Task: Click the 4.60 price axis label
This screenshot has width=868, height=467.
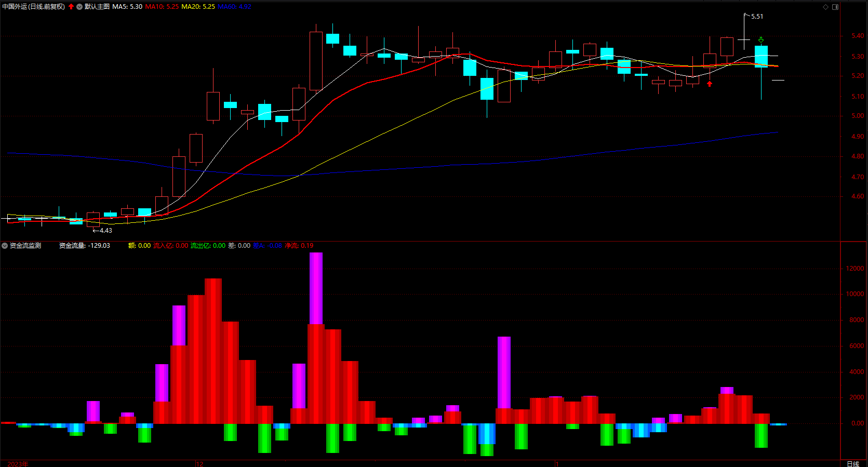Action: pyautogui.click(x=858, y=196)
